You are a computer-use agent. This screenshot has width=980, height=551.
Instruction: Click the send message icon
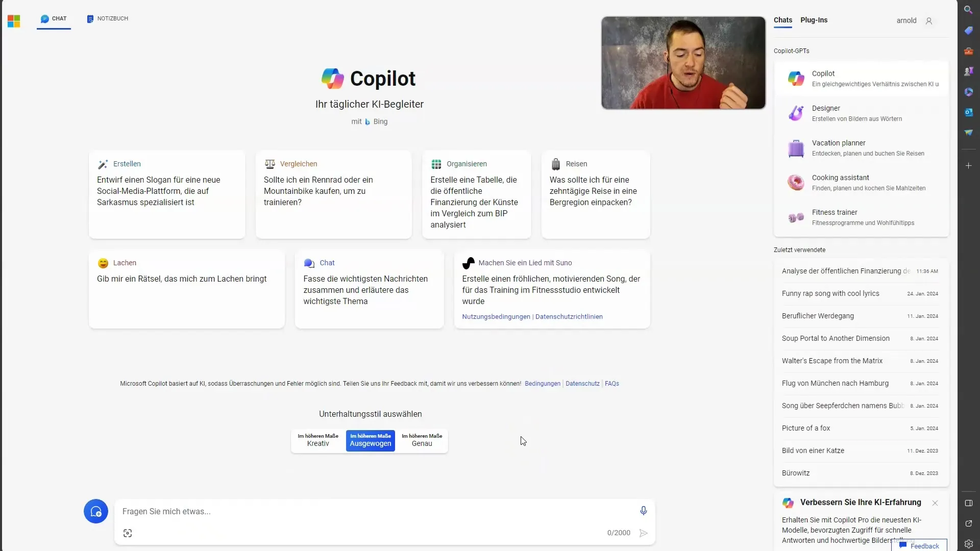pyautogui.click(x=643, y=533)
